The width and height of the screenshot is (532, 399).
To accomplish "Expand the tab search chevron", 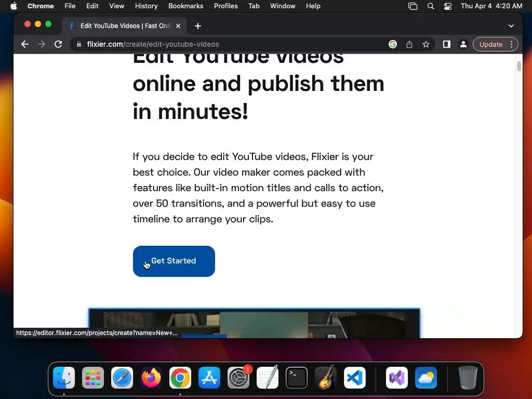I will point(511,26).
